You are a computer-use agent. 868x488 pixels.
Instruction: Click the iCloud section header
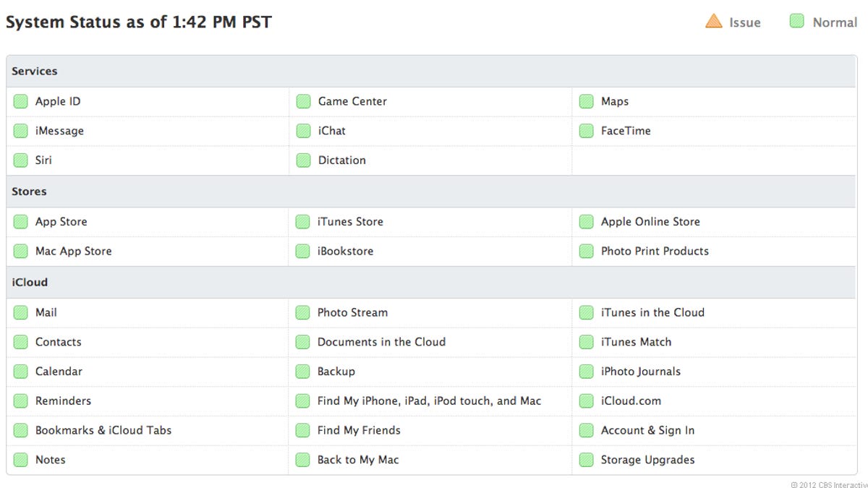30,283
